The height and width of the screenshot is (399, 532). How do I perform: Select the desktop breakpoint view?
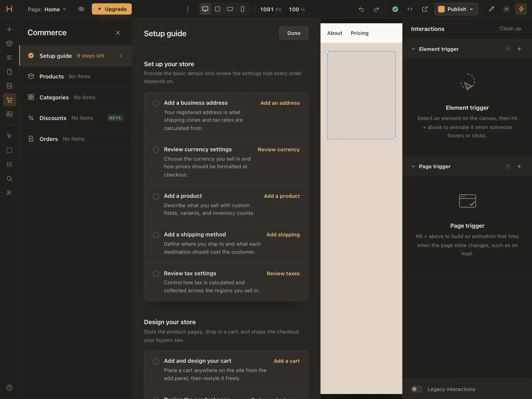(205, 9)
